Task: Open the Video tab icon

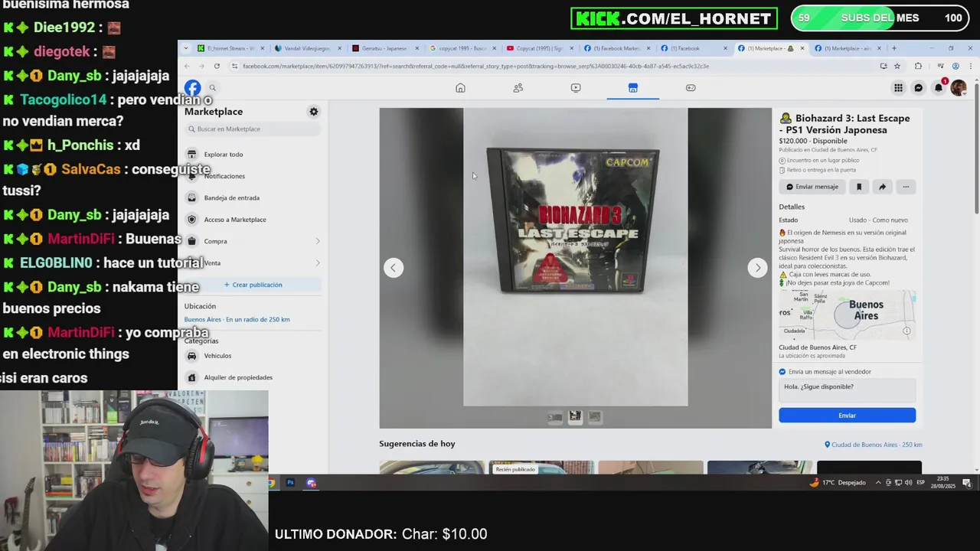Action: tap(576, 88)
